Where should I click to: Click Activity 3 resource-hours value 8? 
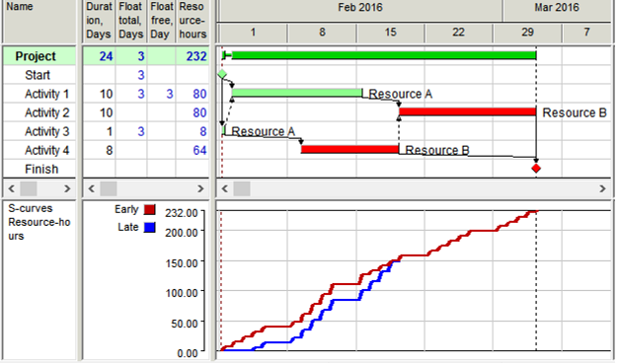coord(203,131)
